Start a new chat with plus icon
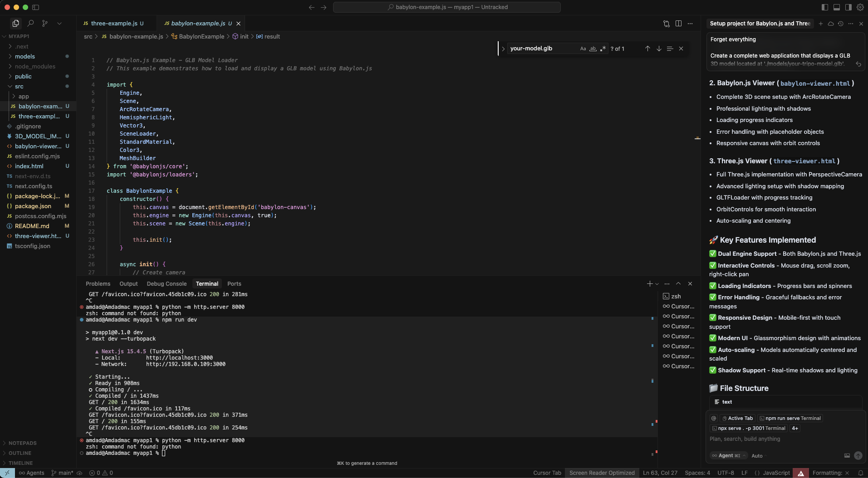Viewport: 868px width, 478px height. click(x=820, y=24)
